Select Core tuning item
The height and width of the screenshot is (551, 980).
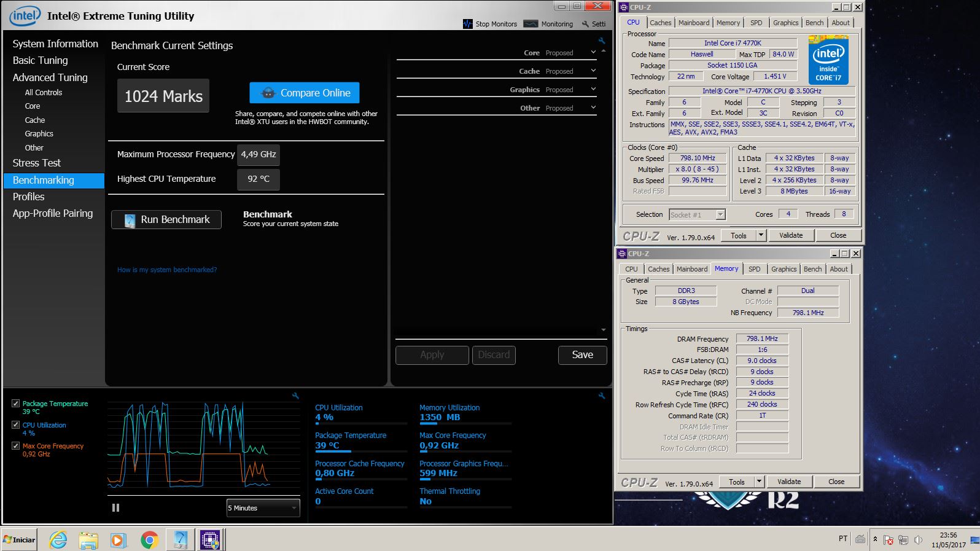(x=33, y=106)
